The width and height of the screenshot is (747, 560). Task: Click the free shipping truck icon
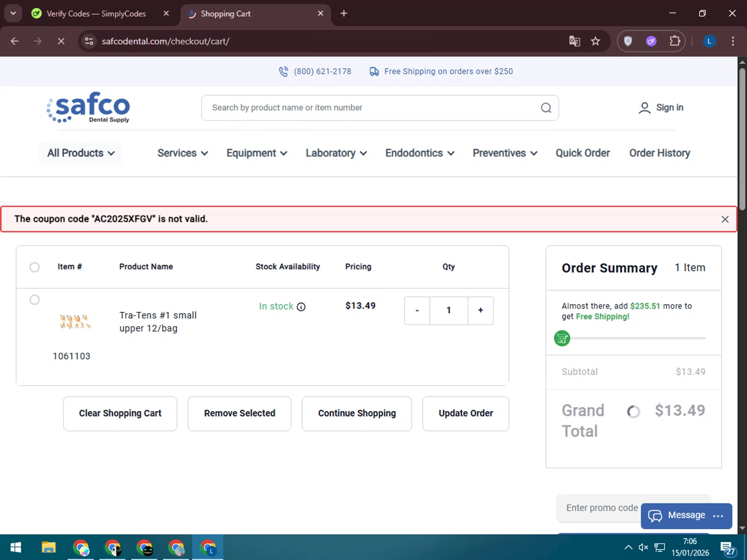[x=374, y=72]
